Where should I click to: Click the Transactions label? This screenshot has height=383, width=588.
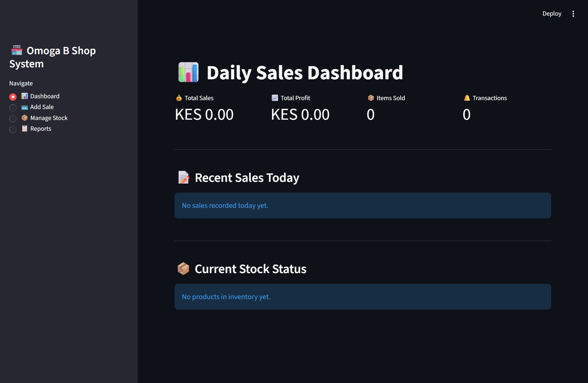coord(490,98)
